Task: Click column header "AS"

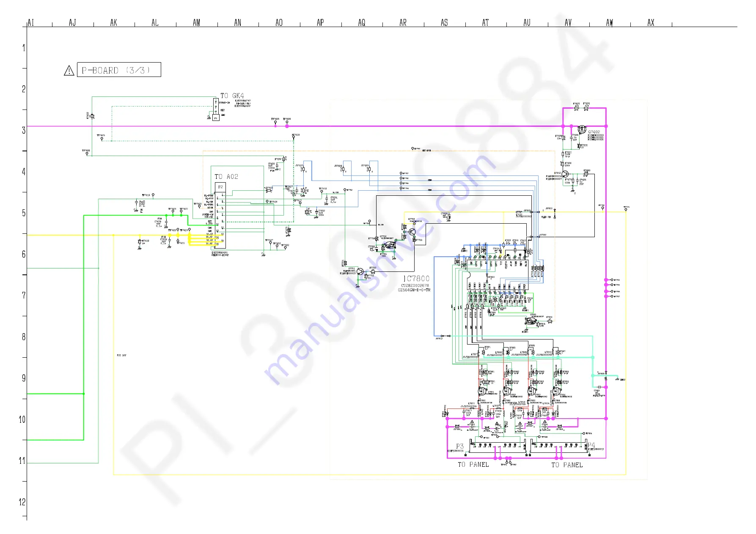Action: (x=444, y=22)
